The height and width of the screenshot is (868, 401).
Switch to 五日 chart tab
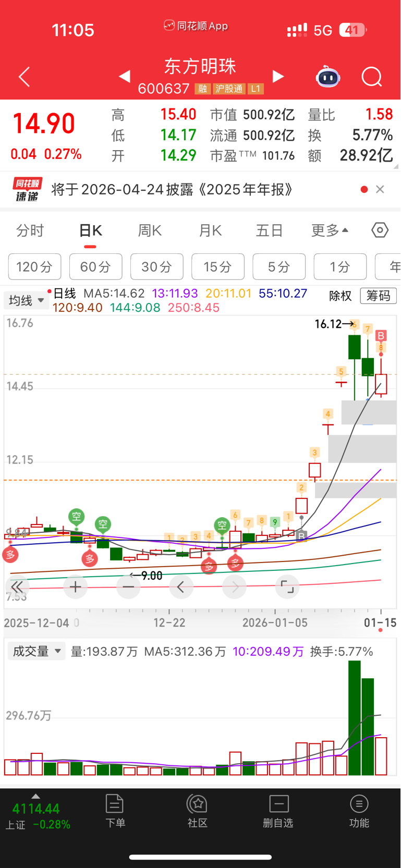(270, 230)
